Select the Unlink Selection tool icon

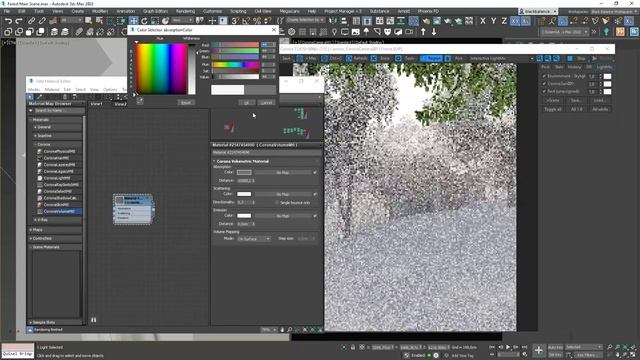click(x=42, y=20)
